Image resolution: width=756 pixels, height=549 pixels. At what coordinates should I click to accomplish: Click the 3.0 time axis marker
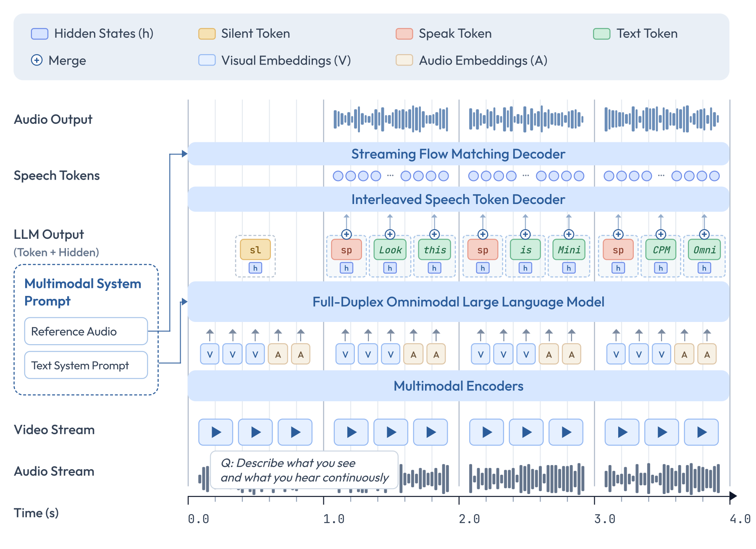tap(605, 519)
